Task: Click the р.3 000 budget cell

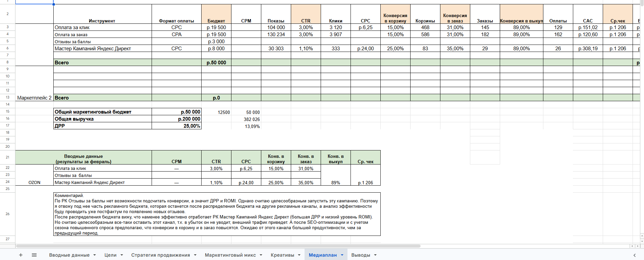Action: pyautogui.click(x=216, y=42)
